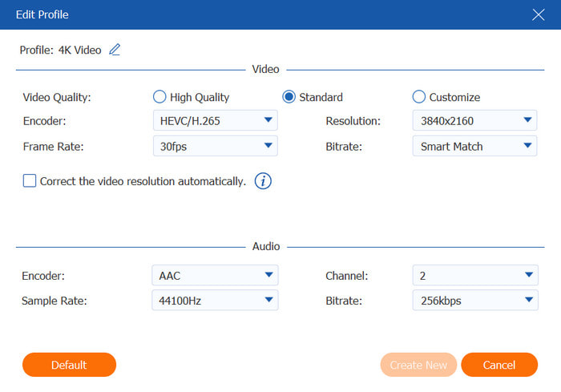Click the Cancel button
This screenshot has width=561, height=392.
[498, 365]
